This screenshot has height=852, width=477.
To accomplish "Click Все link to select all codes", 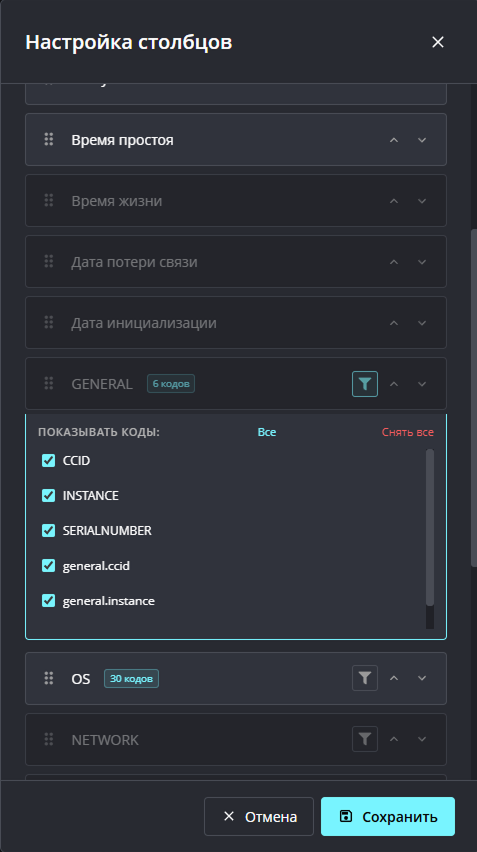I will pos(267,432).
